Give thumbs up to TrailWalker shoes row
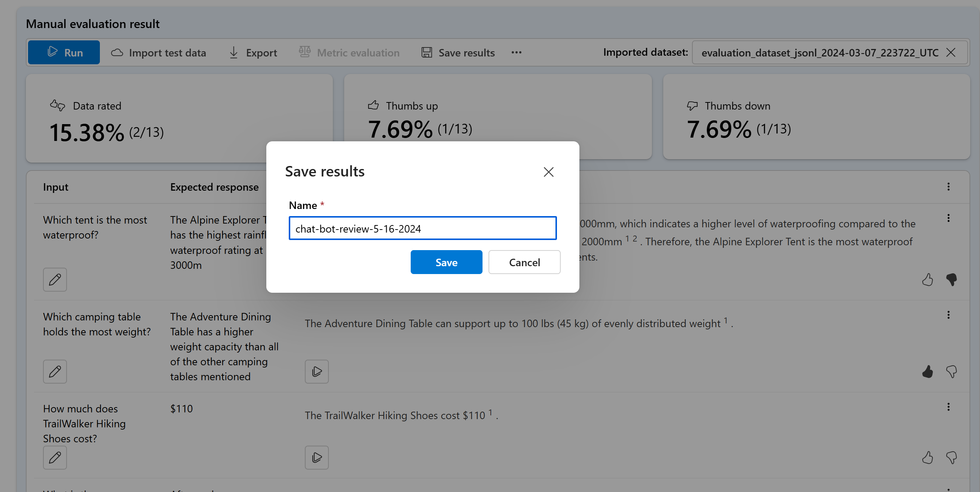Image resolution: width=980 pixels, height=492 pixels. (x=928, y=457)
